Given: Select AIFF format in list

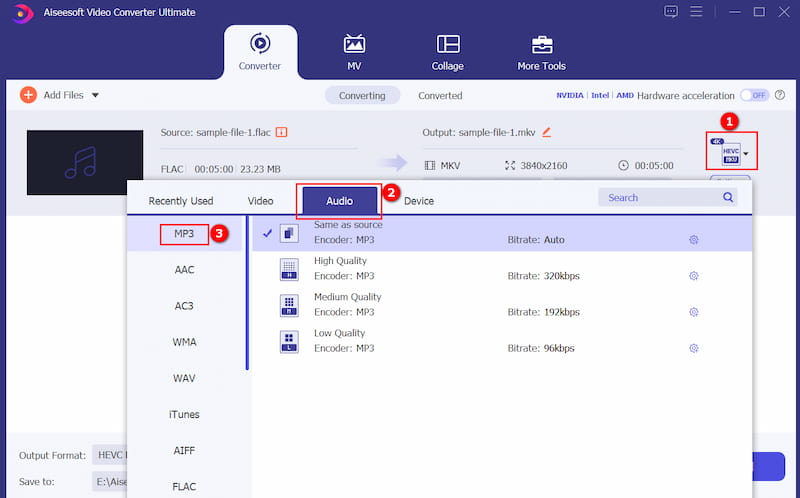Looking at the screenshot, I should click(184, 451).
